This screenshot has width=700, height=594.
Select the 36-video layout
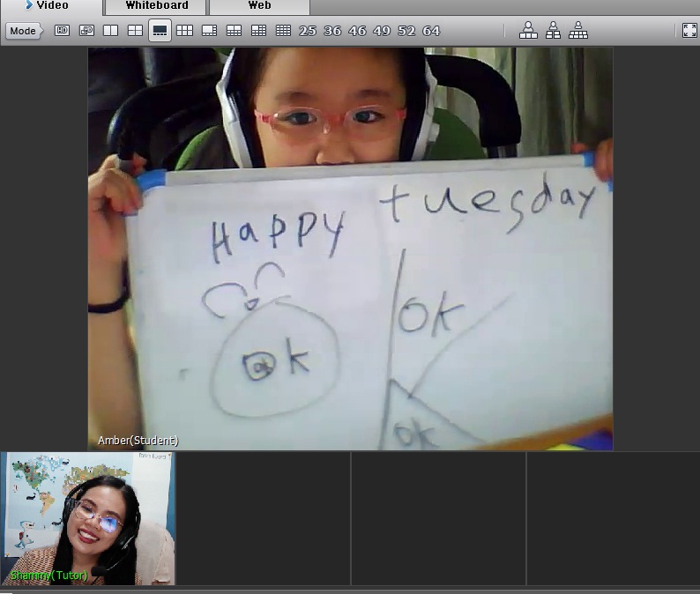coord(332,31)
